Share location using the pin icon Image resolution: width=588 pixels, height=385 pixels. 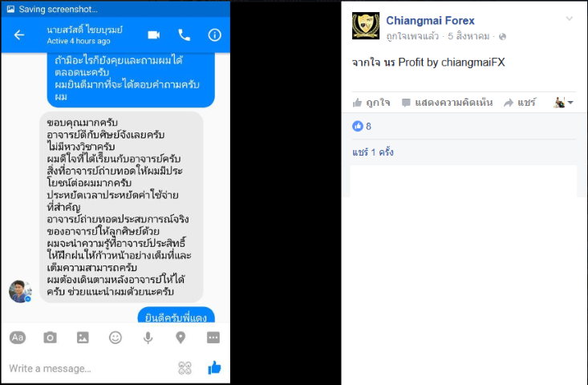point(180,338)
